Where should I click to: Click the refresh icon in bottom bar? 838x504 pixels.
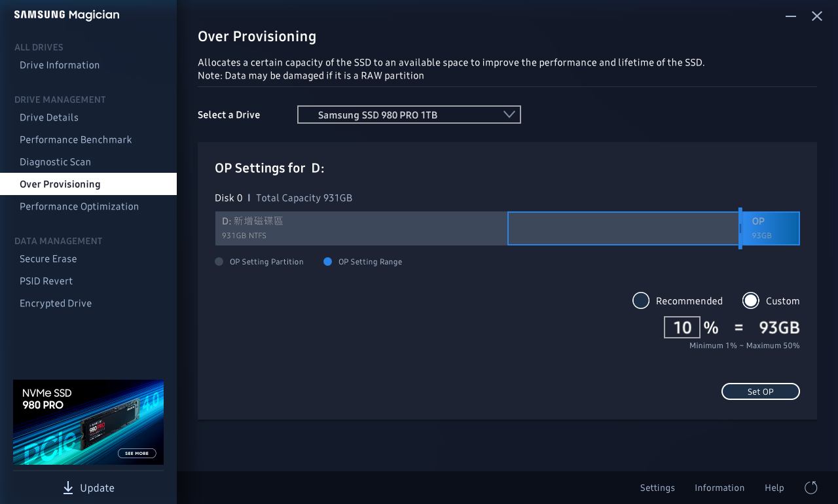(811, 488)
